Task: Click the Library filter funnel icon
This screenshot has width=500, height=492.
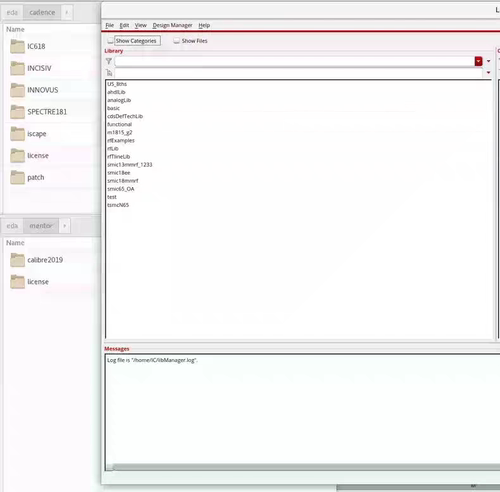Action: 109,61
